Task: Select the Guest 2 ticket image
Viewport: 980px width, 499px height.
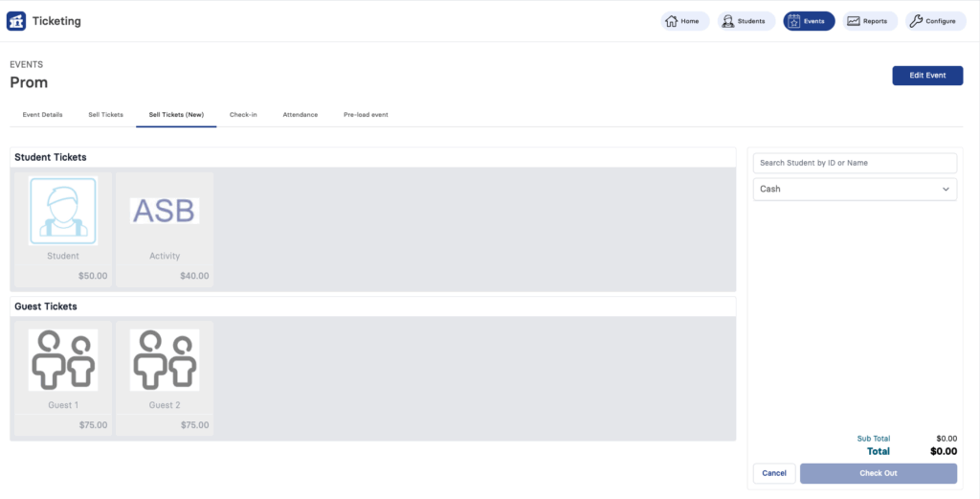Action: tap(165, 360)
